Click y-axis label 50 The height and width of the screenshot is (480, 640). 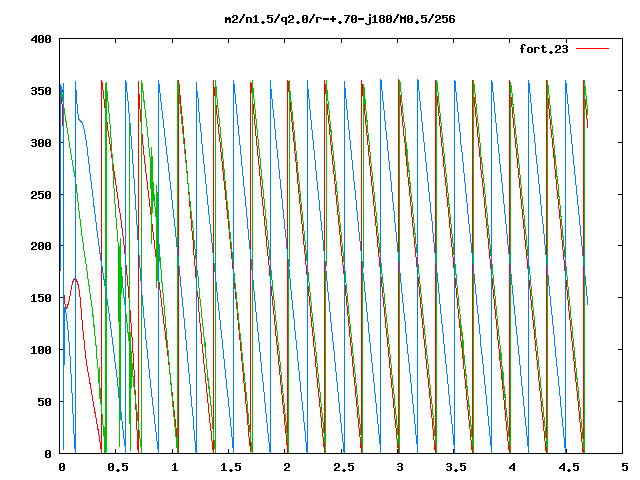(x=45, y=402)
